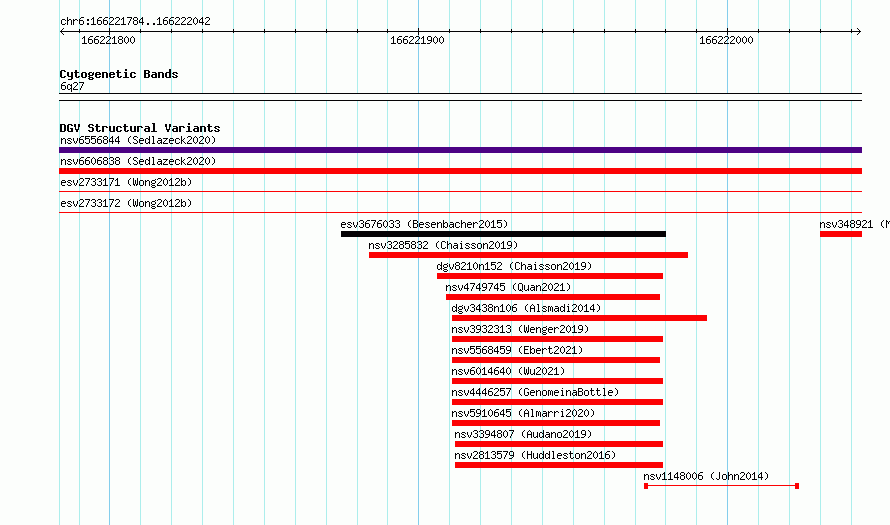Viewport: 890px width, 525px height.
Task: Open nsv2813579 (Huddleston2016) variant label
Action: pos(535,455)
